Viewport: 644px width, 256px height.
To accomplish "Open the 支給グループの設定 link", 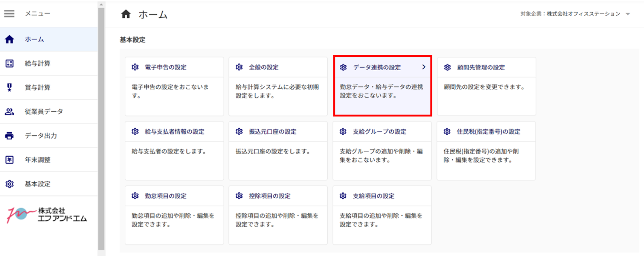I will point(380,132).
